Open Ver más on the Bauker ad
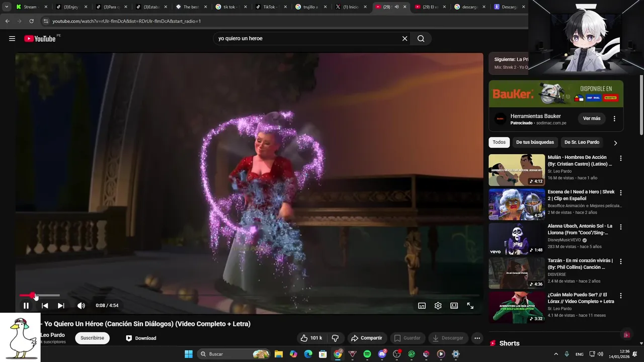The height and width of the screenshot is (362, 644). [592, 119]
